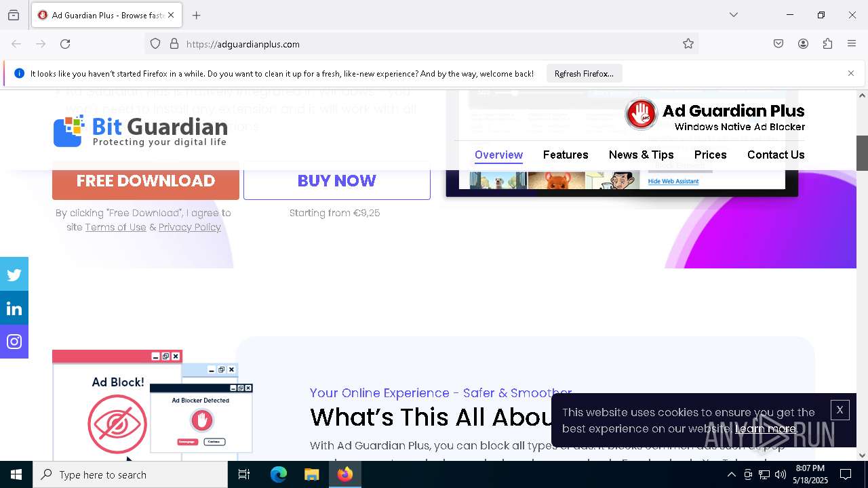Click the BUY NOW button
This screenshot has width=868, height=488.
point(337,181)
